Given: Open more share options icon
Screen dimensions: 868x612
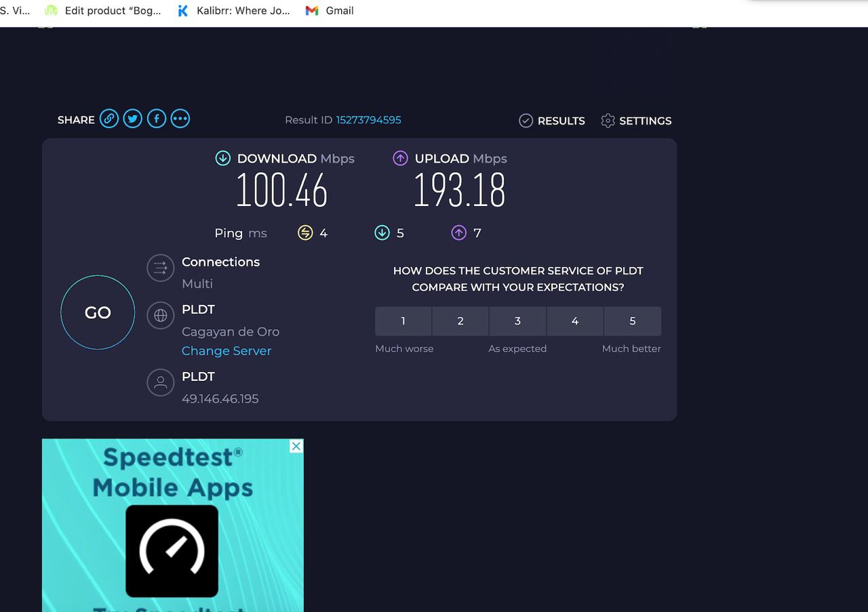Looking at the screenshot, I should 180,119.
